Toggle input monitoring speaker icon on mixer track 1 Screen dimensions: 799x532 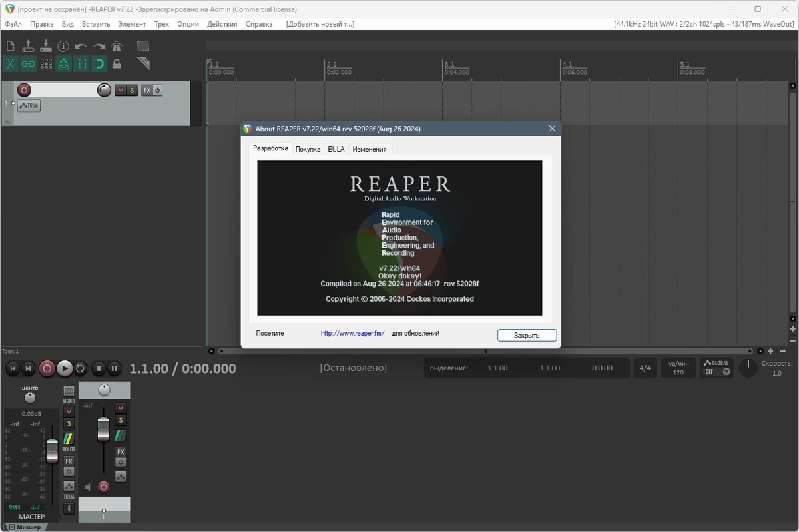pos(88,487)
